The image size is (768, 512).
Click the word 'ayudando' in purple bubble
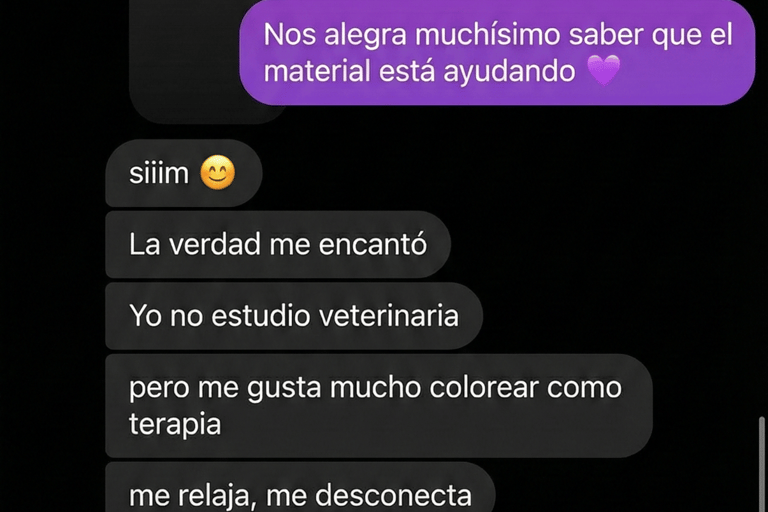(x=509, y=72)
